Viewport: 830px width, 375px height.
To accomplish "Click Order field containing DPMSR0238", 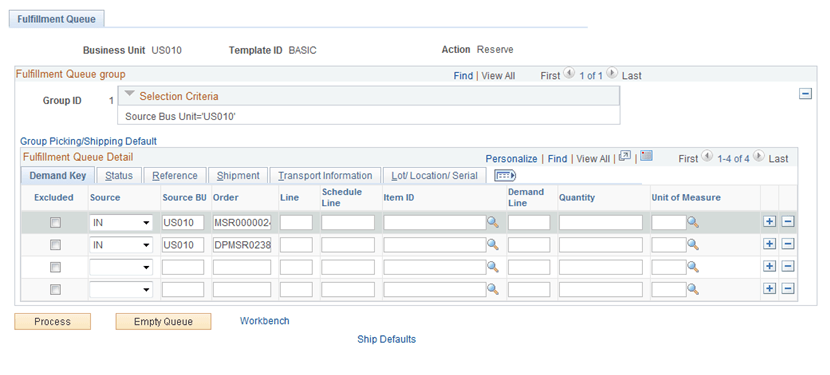I will click(x=242, y=245).
